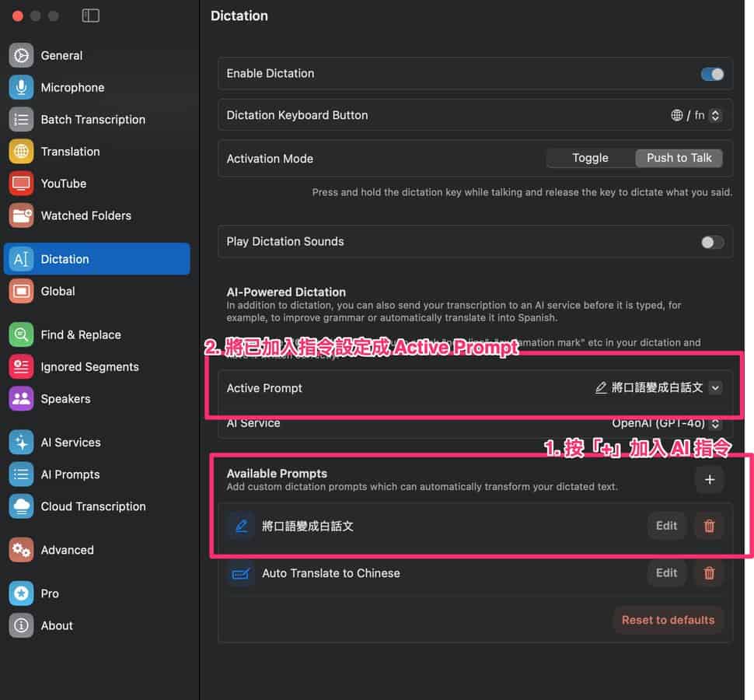Open the Translation settings pane
The width and height of the screenshot is (754, 700).
click(70, 152)
